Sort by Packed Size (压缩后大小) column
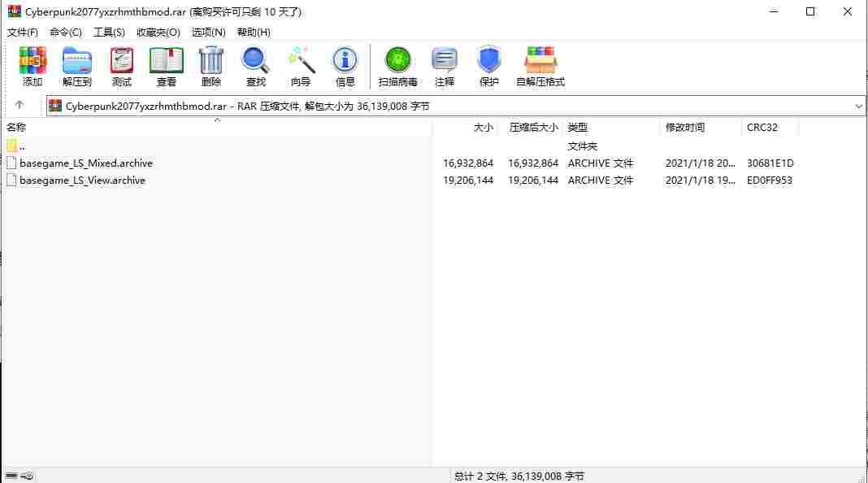The width and height of the screenshot is (868, 483). pos(533,127)
